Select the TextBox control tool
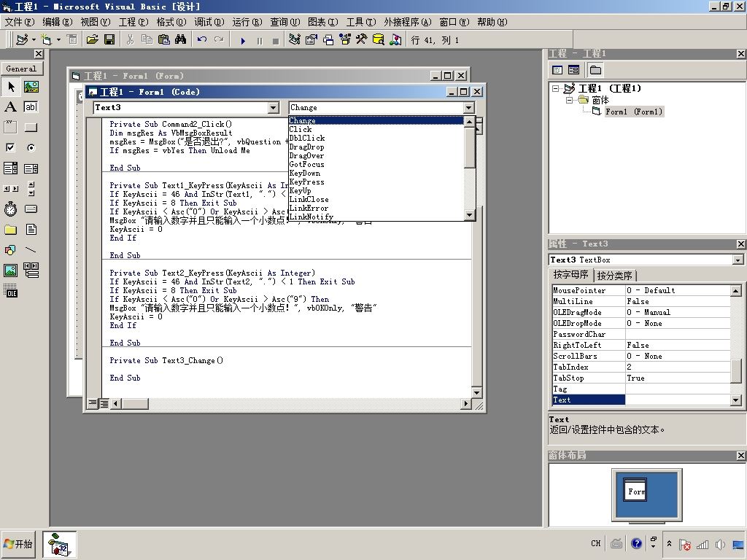The height and width of the screenshot is (560, 747). coord(31,107)
